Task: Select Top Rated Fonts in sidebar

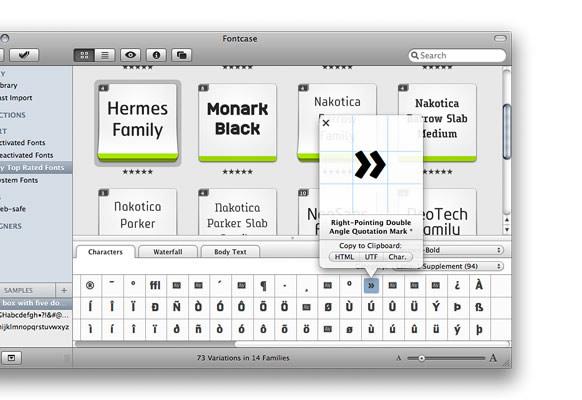Action: (x=35, y=168)
